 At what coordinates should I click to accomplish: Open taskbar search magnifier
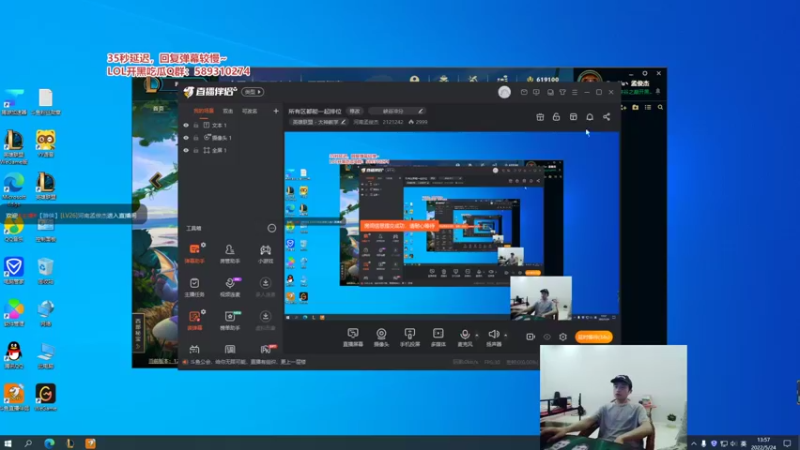pos(28,443)
